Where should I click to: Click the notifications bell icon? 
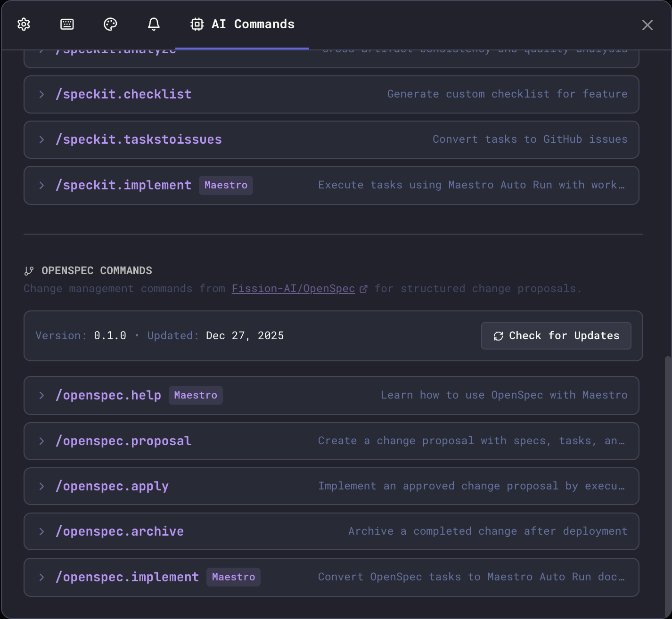[x=154, y=24]
